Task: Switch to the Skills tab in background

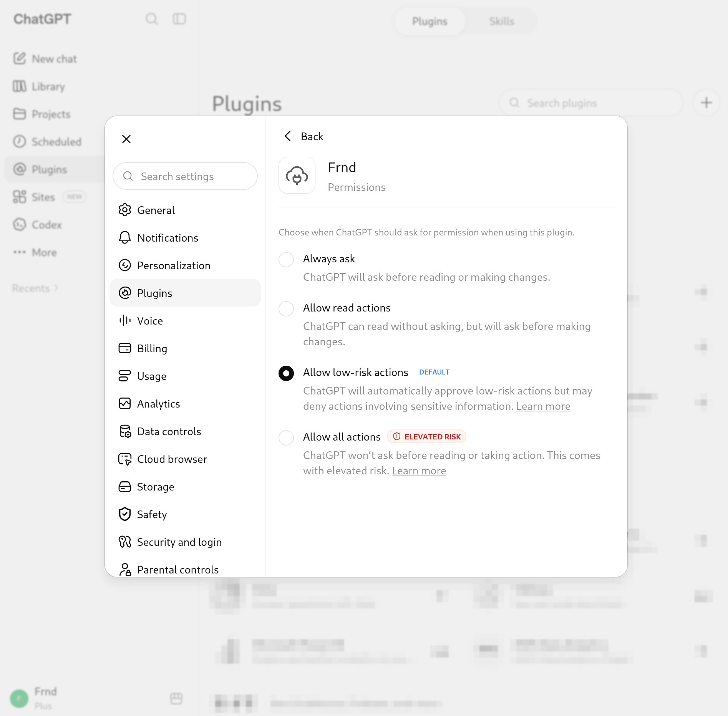Action: [x=501, y=21]
